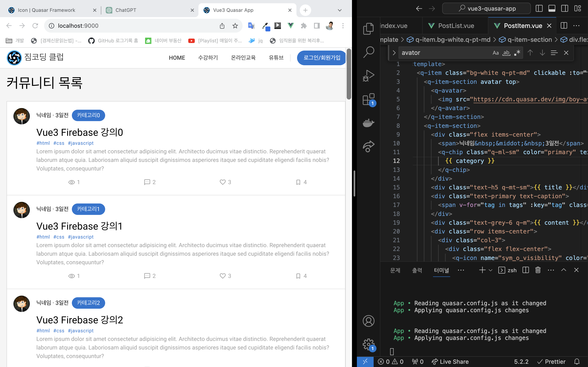The image size is (588, 367).
Task: Toggle whole word matching in search
Action: [x=506, y=53]
